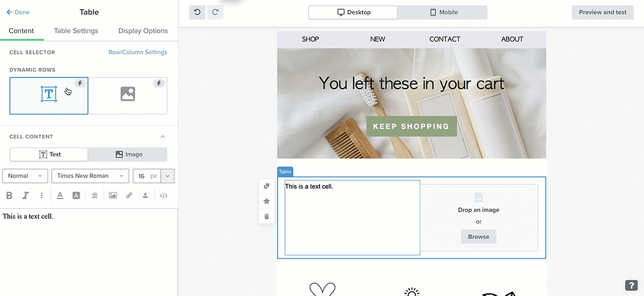
Task: Redo the last change
Action: [x=216, y=12]
